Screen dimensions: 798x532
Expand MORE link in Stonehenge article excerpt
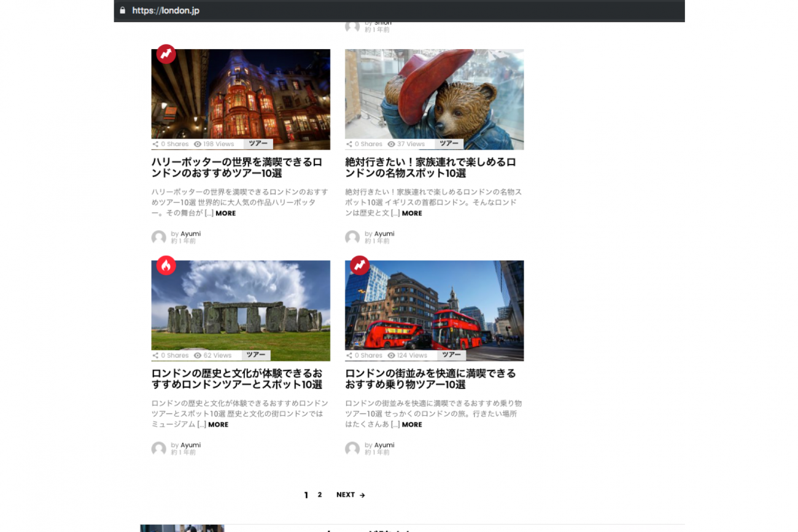tap(218, 425)
